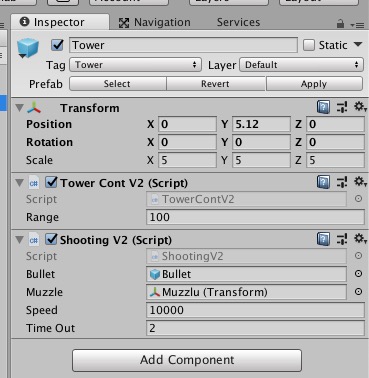This screenshot has height=378, width=369.
Task: Open the Layer dropdown set to Default
Action: [301, 65]
